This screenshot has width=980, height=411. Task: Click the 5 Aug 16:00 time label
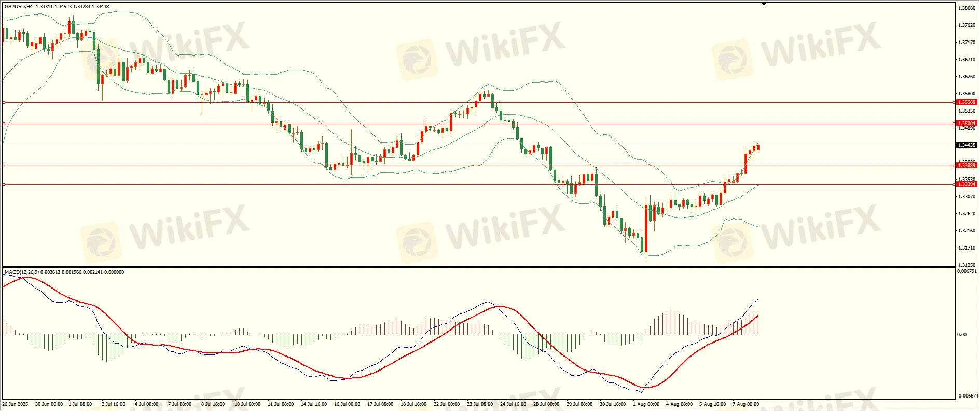pos(712,404)
